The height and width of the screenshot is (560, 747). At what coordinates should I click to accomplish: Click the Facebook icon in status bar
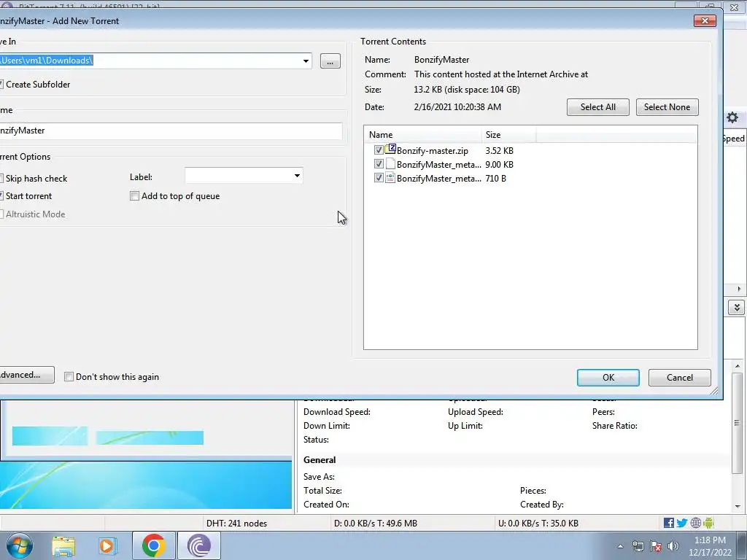point(668,523)
